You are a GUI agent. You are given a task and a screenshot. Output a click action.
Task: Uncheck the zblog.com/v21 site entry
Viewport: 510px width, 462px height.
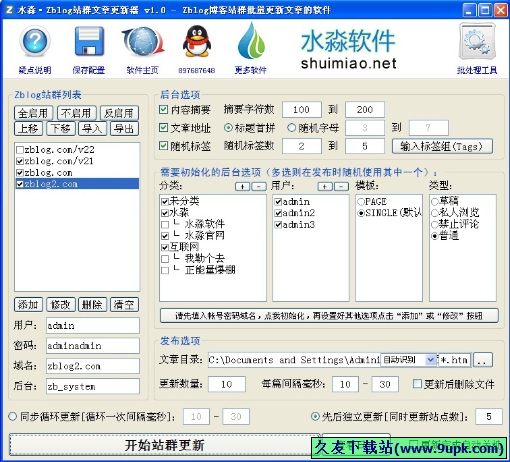(x=20, y=161)
